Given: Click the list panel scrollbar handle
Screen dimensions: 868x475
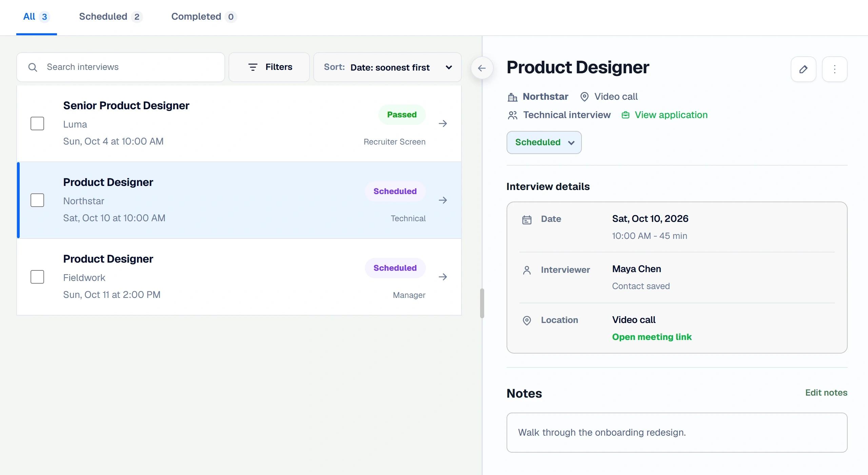Looking at the screenshot, I should pyautogui.click(x=482, y=303).
